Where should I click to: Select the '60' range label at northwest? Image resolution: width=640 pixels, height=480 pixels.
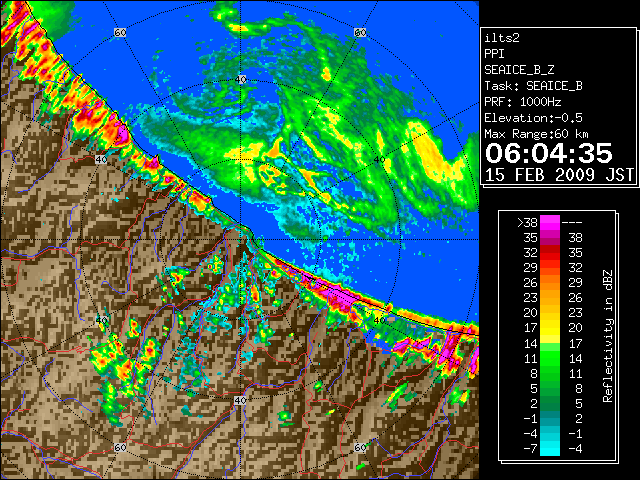(x=120, y=32)
